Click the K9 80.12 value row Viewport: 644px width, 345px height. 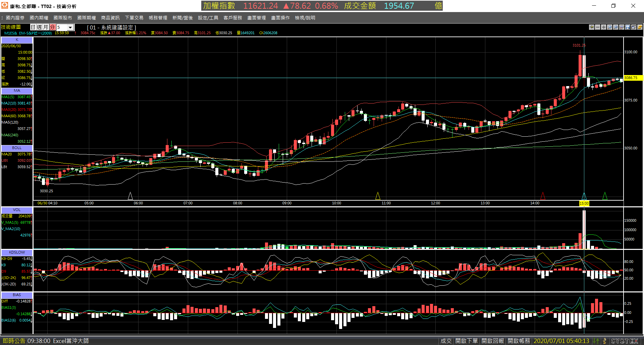click(x=17, y=265)
